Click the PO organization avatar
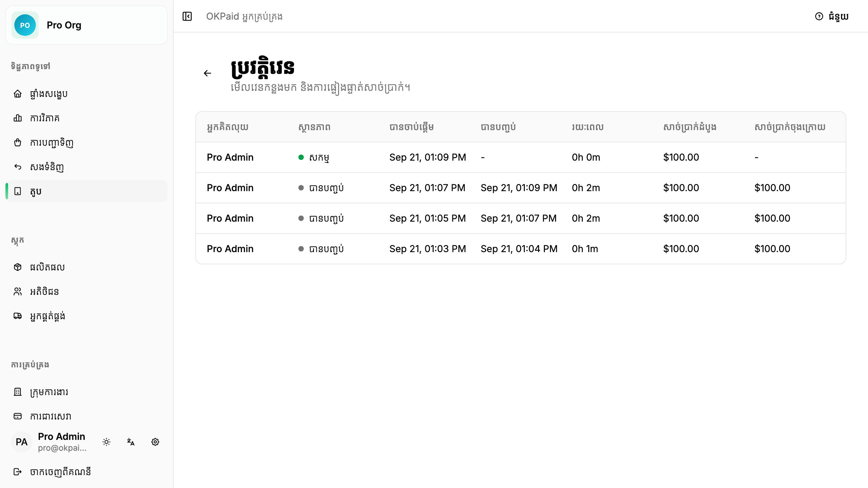The height and width of the screenshot is (488, 868). pos(25,25)
